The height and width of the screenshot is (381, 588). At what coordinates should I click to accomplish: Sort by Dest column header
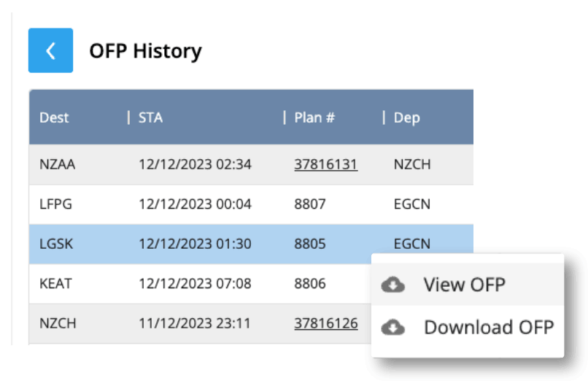point(53,118)
